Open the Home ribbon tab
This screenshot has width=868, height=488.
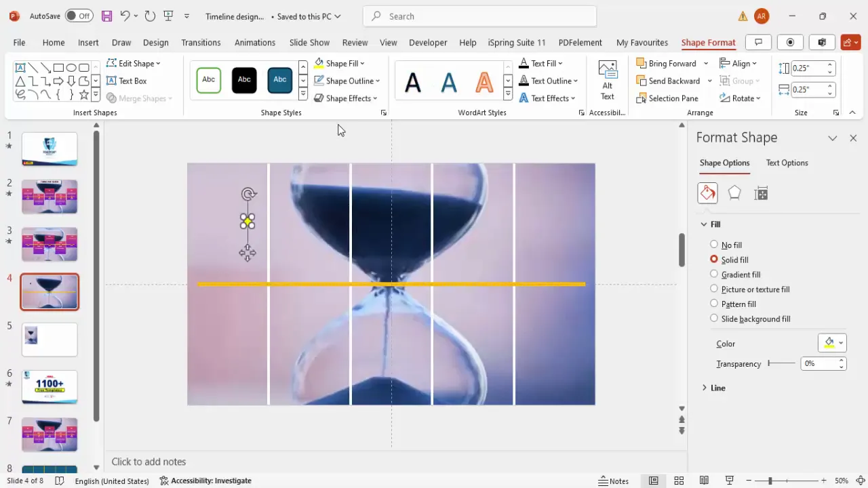coord(54,42)
